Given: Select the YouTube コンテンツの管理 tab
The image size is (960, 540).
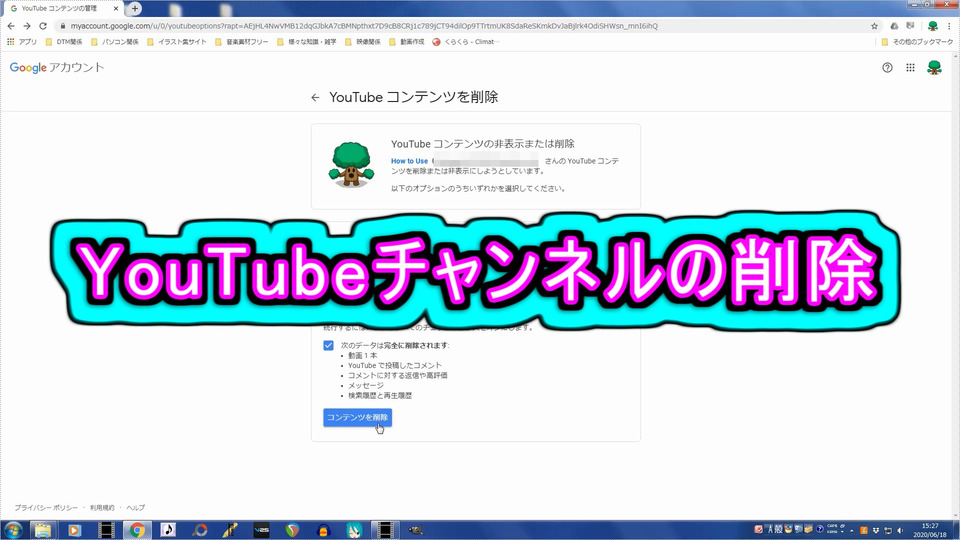Looking at the screenshot, I should click(x=63, y=9).
